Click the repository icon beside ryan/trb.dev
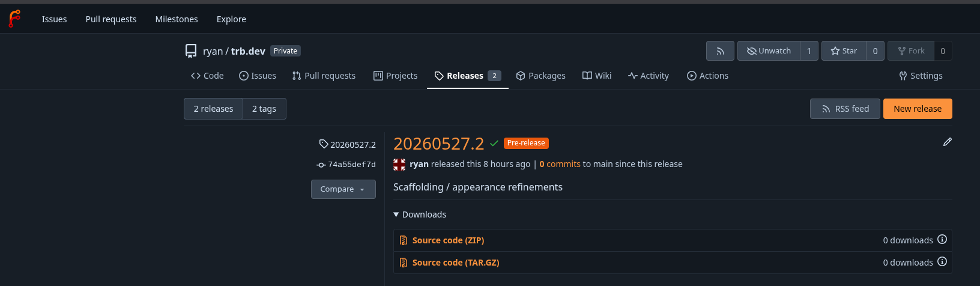This screenshot has width=980, height=286. pyautogui.click(x=190, y=51)
